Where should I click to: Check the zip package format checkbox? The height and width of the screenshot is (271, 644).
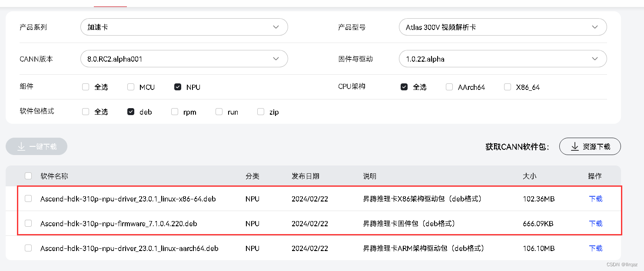pyautogui.click(x=261, y=112)
